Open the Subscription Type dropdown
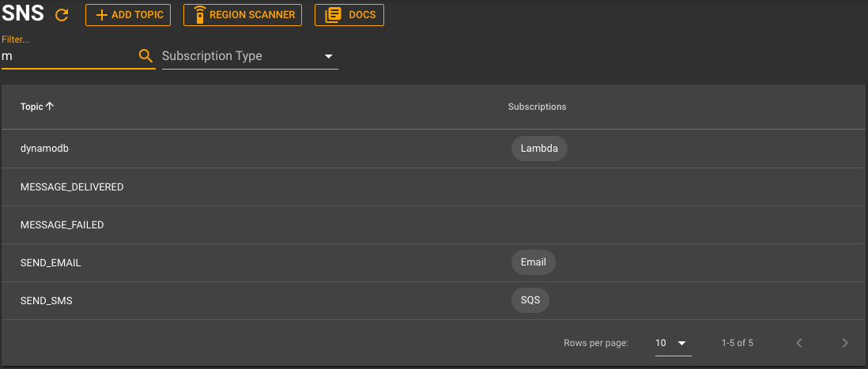868x369 pixels. (250, 56)
